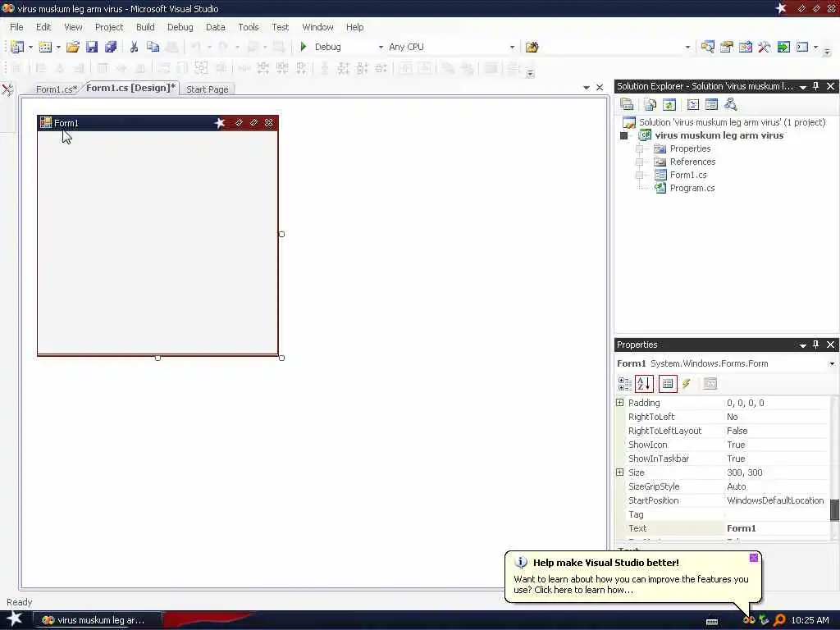Click View Designer icon in Solution Explorer
The height and width of the screenshot is (630, 840).
(711, 104)
